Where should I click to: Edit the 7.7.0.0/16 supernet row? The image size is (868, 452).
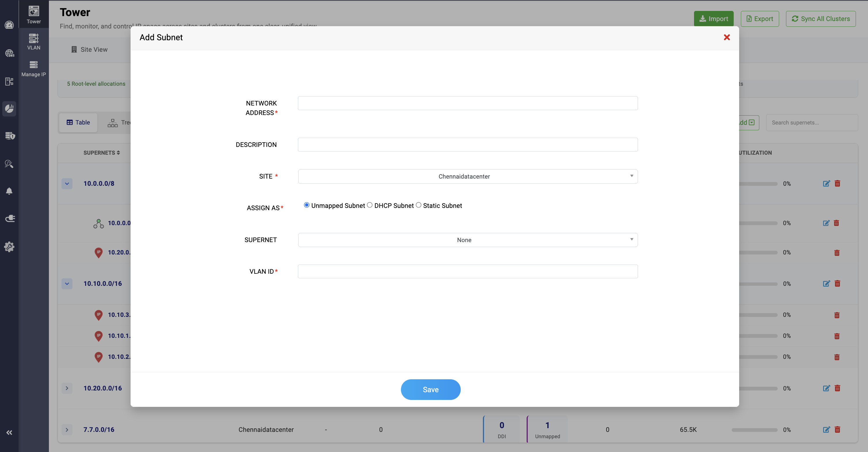click(x=826, y=430)
